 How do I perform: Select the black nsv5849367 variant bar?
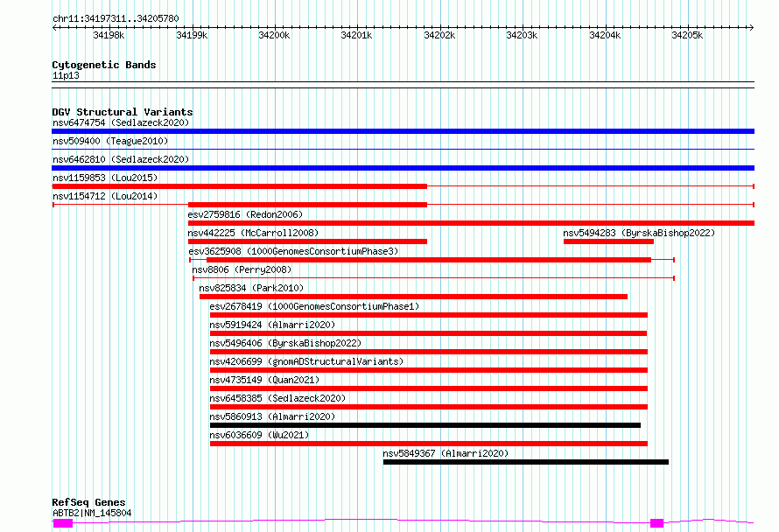coord(526,462)
